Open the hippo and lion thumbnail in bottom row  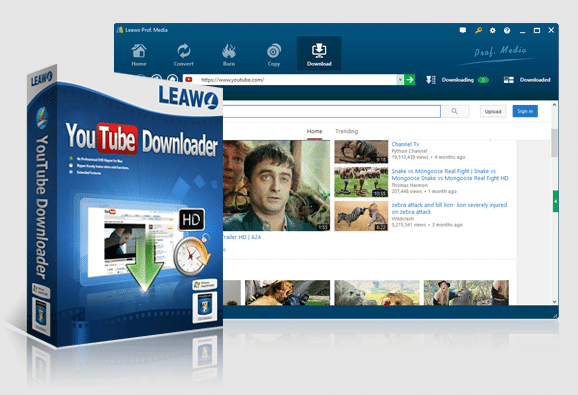point(377,293)
